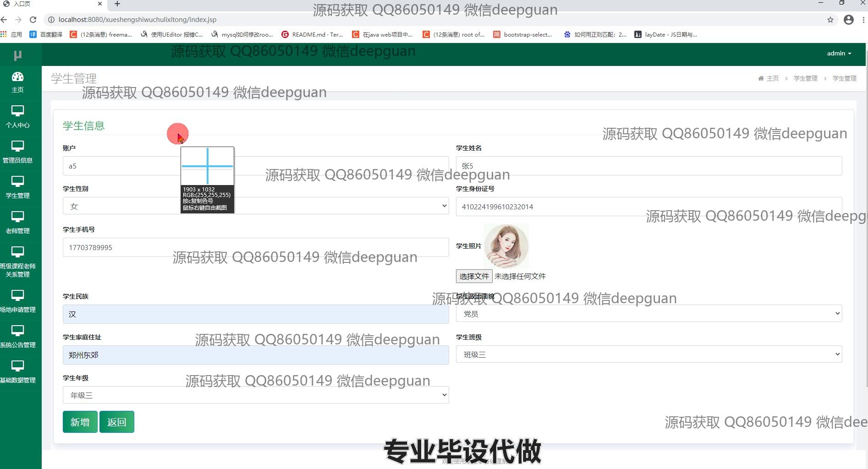Click the browser reload icon
The image size is (868, 469).
click(33, 20)
